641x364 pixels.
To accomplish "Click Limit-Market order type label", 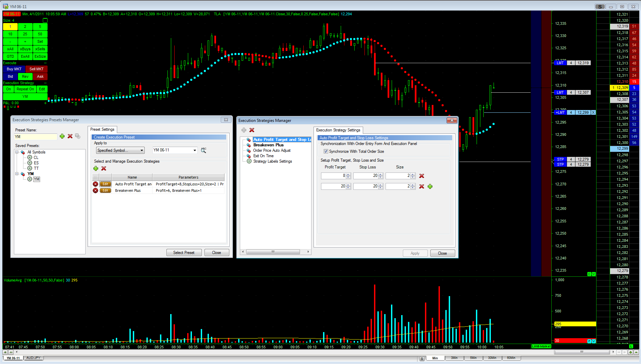I will (x=541, y=346).
